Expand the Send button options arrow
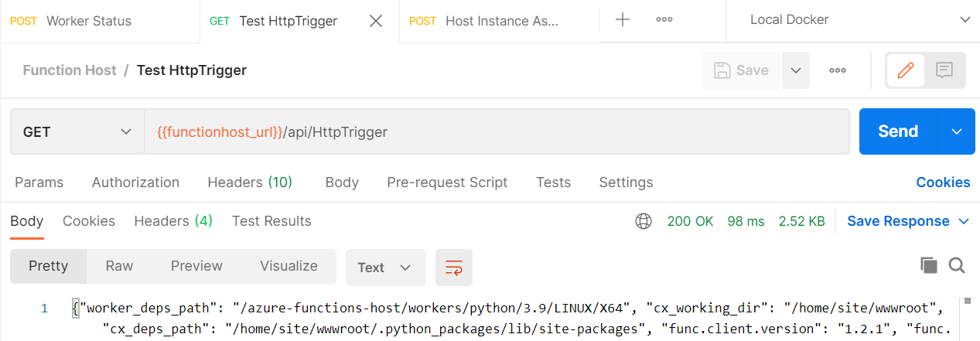The width and height of the screenshot is (980, 341). click(958, 131)
